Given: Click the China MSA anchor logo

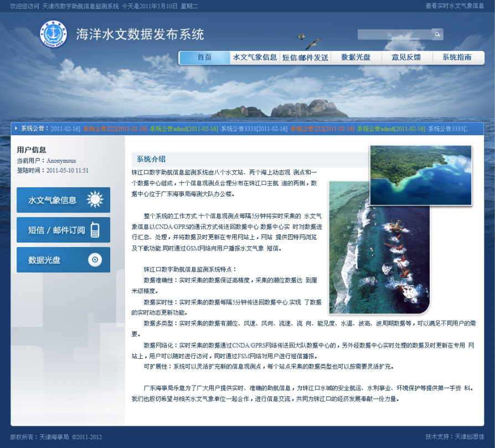Looking at the screenshot, I should pos(53,34).
